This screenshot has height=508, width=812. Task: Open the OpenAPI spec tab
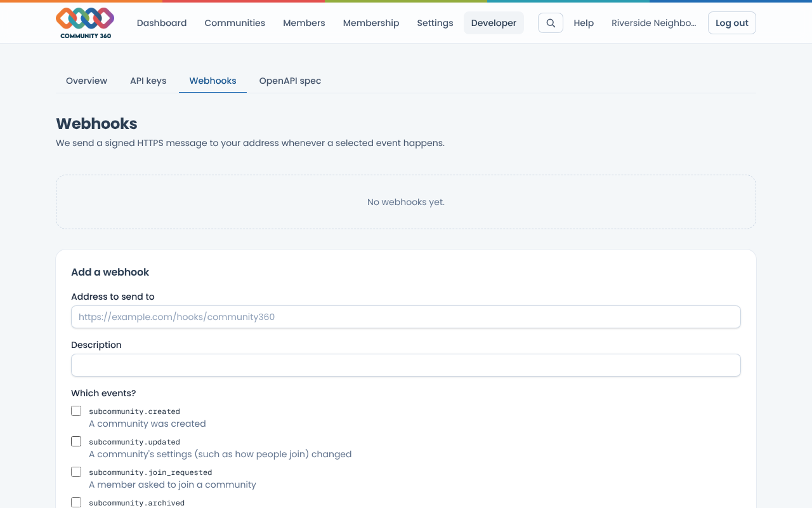290,81
